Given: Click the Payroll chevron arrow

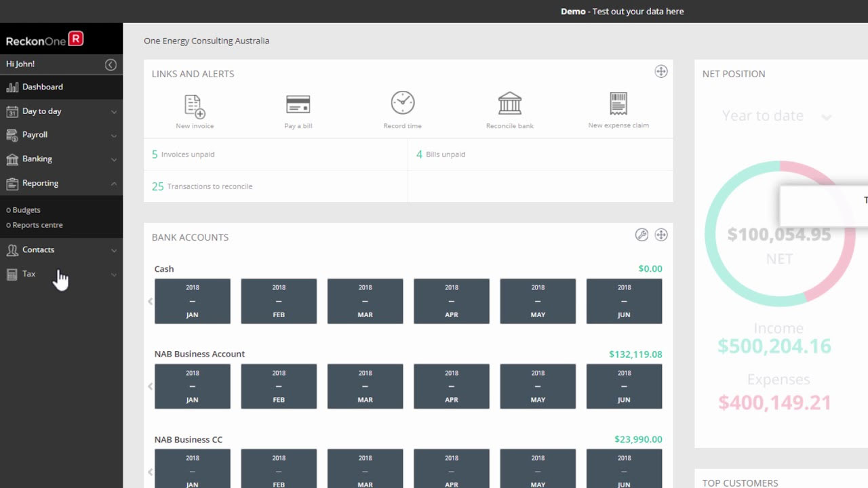Looking at the screenshot, I should [114, 136].
